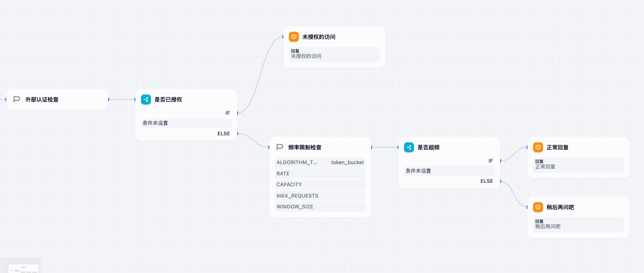Click the minimap thumbnail in the corner

[23, 268]
